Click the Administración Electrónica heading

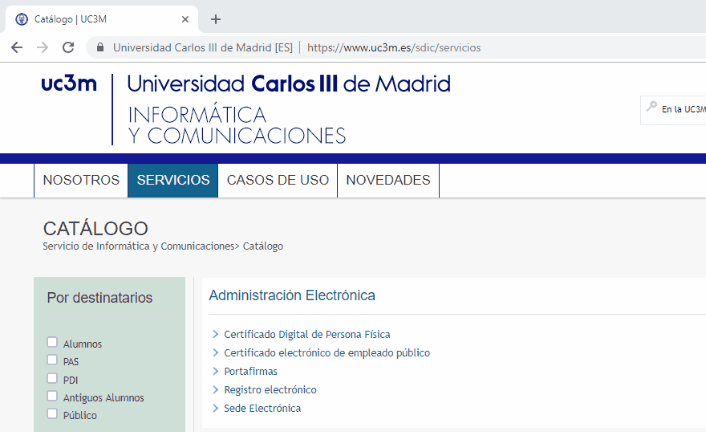(292, 296)
